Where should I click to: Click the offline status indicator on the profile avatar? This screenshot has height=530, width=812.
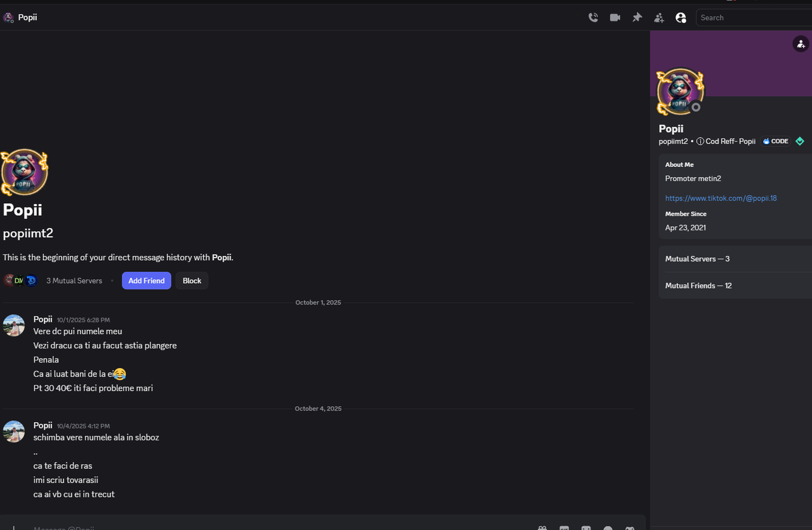click(696, 107)
